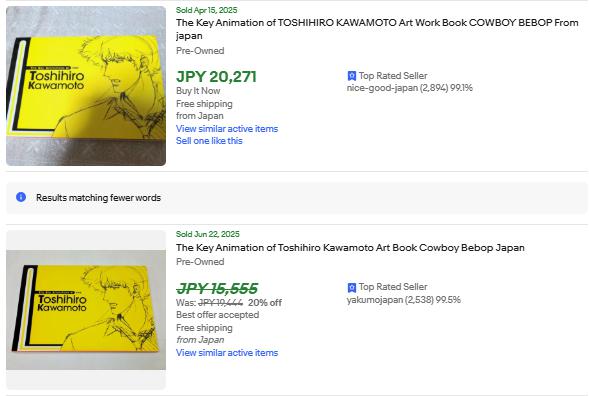Click the Best offer accepted text
Viewport: 589px width, 396px height.
pyautogui.click(x=217, y=315)
